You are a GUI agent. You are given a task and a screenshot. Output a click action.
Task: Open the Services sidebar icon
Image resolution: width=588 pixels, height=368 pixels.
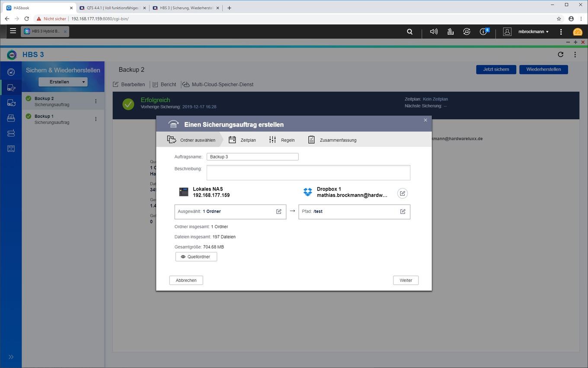(x=11, y=118)
